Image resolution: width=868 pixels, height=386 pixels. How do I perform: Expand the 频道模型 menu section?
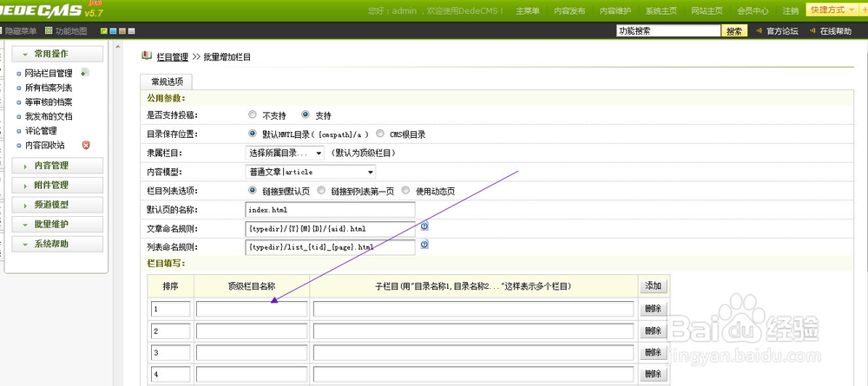click(57, 205)
